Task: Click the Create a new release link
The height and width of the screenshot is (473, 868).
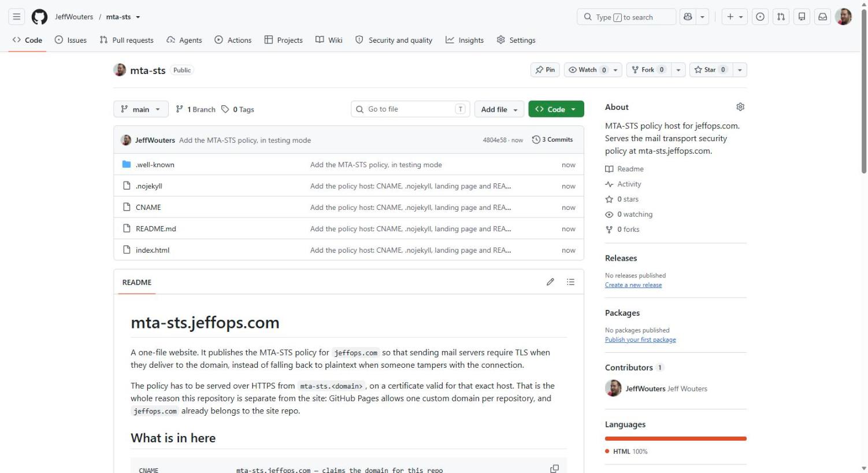Action: coord(633,285)
